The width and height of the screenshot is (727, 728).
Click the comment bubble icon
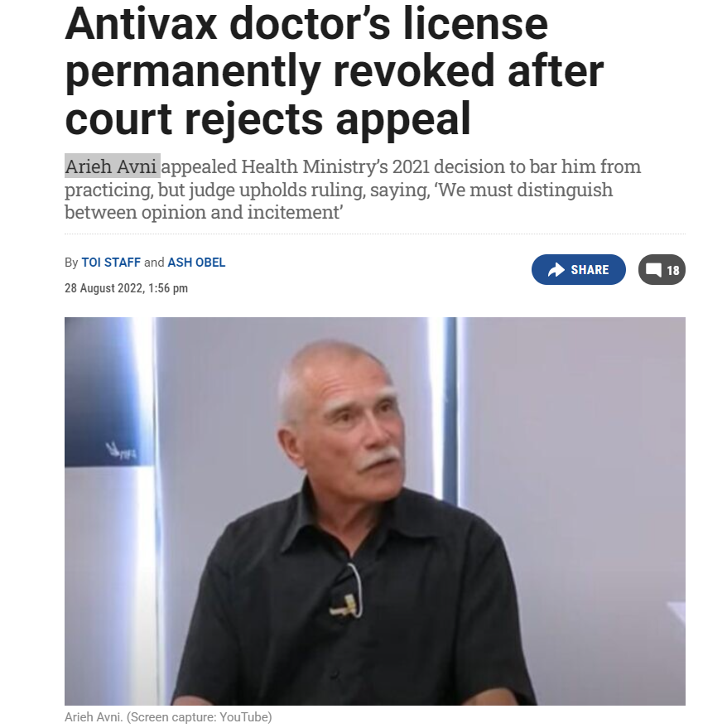point(653,270)
